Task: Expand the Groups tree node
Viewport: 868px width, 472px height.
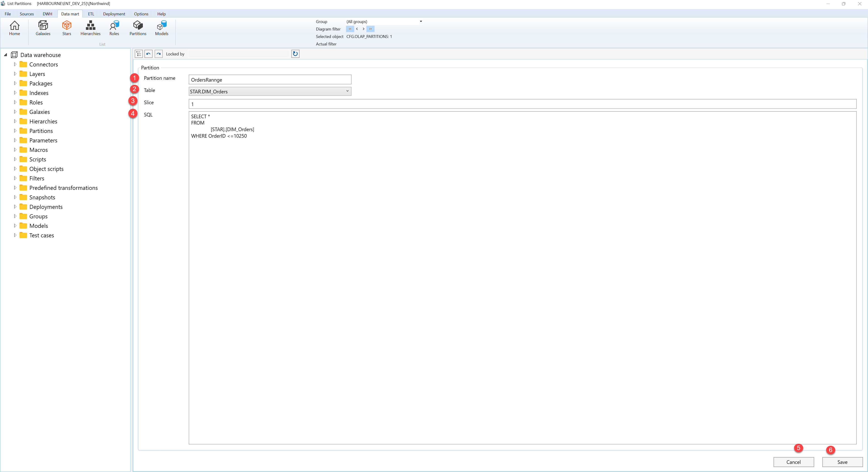Action: coord(15,216)
